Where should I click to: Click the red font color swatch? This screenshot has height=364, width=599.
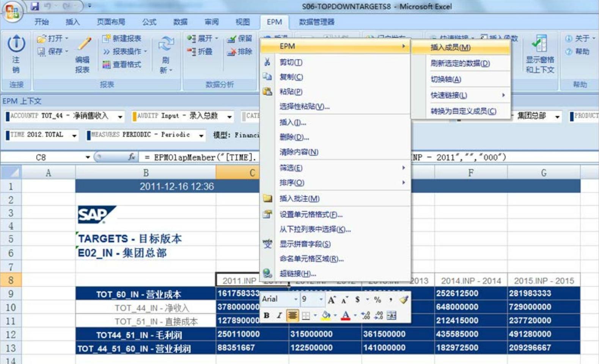345,315
